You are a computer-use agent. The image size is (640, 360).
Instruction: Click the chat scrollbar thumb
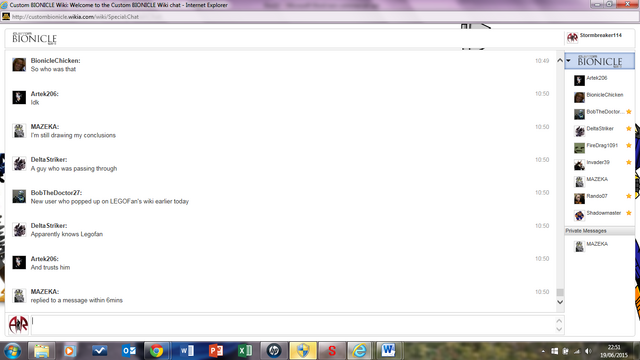(560, 292)
